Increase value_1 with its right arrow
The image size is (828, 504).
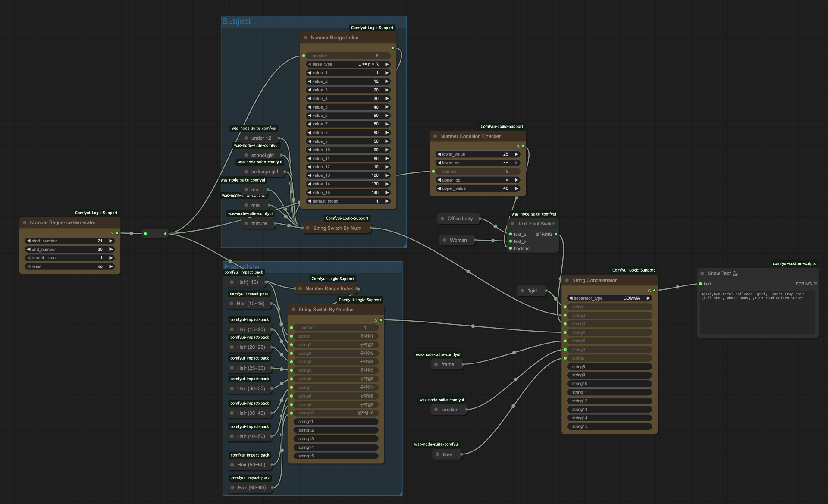[387, 73]
